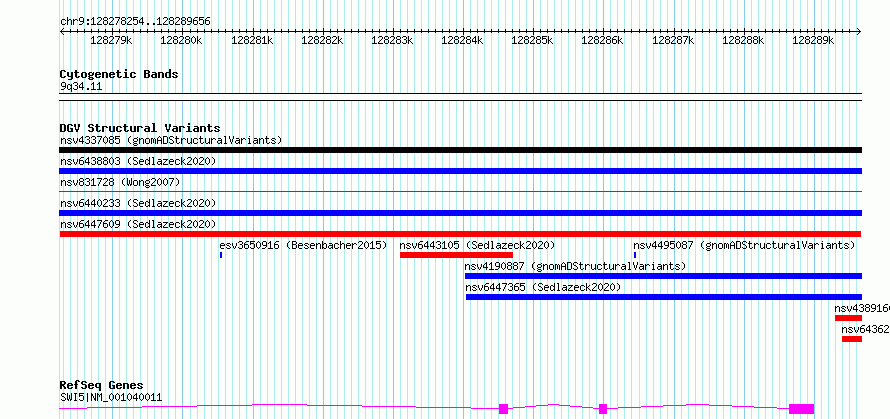Click the DGV Structural Variants track title
890x419 pixels.
pos(140,128)
